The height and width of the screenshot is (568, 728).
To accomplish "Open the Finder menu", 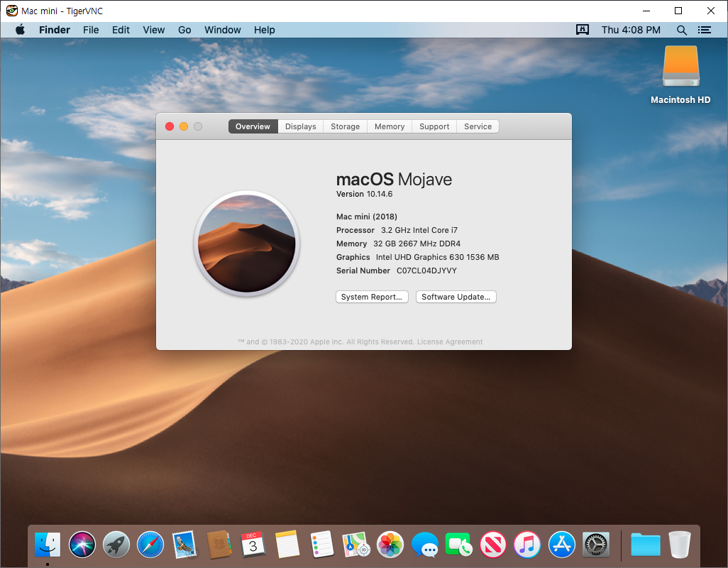I will 55,31.
